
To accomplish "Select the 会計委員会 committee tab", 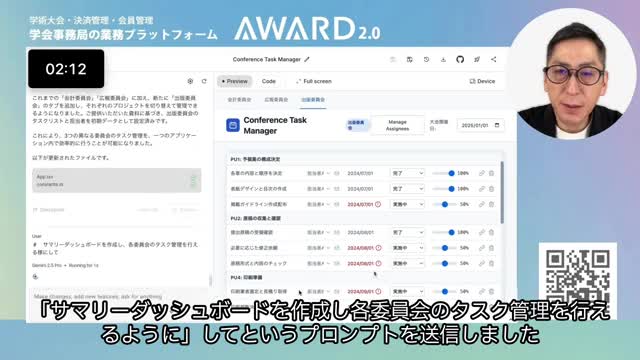I will (x=239, y=100).
